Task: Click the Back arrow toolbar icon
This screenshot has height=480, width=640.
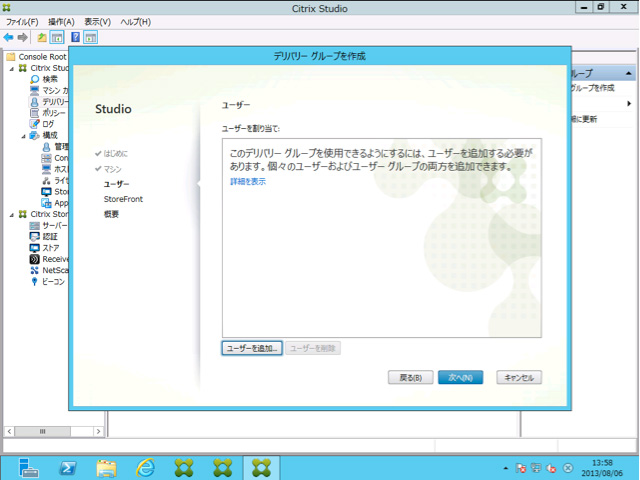Action: [8, 38]
